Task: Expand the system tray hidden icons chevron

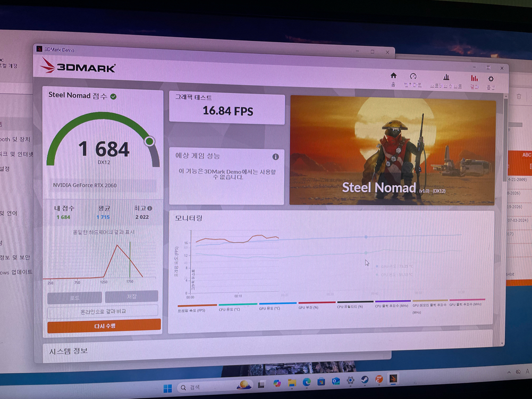Action: click(x=509, y=373)
